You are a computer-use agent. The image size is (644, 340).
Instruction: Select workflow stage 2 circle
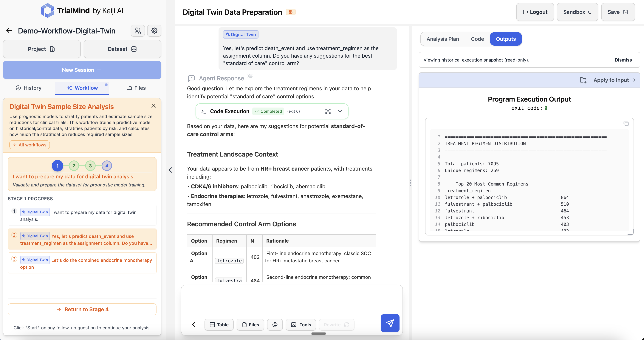pos(74,166)
